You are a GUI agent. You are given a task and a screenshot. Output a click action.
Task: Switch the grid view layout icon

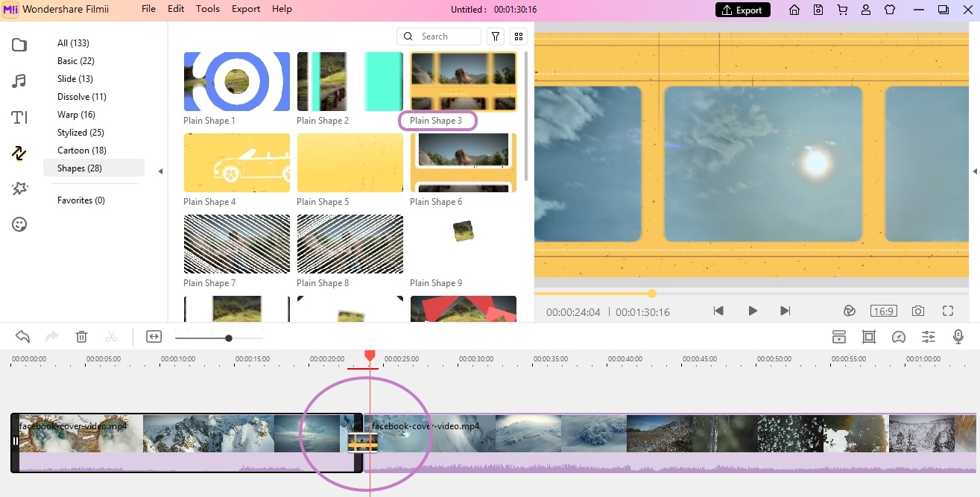[519, 37]
